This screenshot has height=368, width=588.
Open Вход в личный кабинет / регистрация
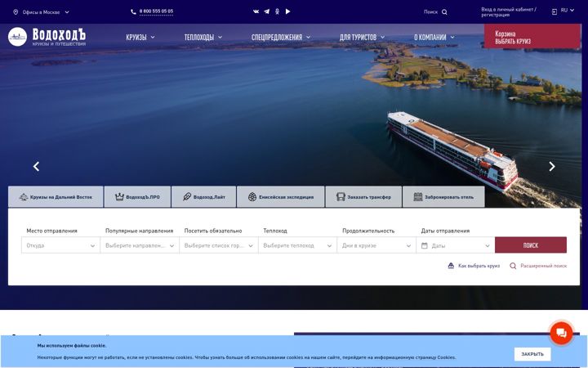tap(509, 12)
